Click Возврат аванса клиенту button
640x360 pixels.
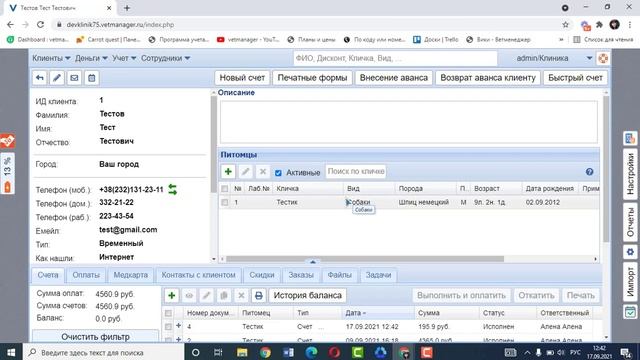(x=488, y=78)
